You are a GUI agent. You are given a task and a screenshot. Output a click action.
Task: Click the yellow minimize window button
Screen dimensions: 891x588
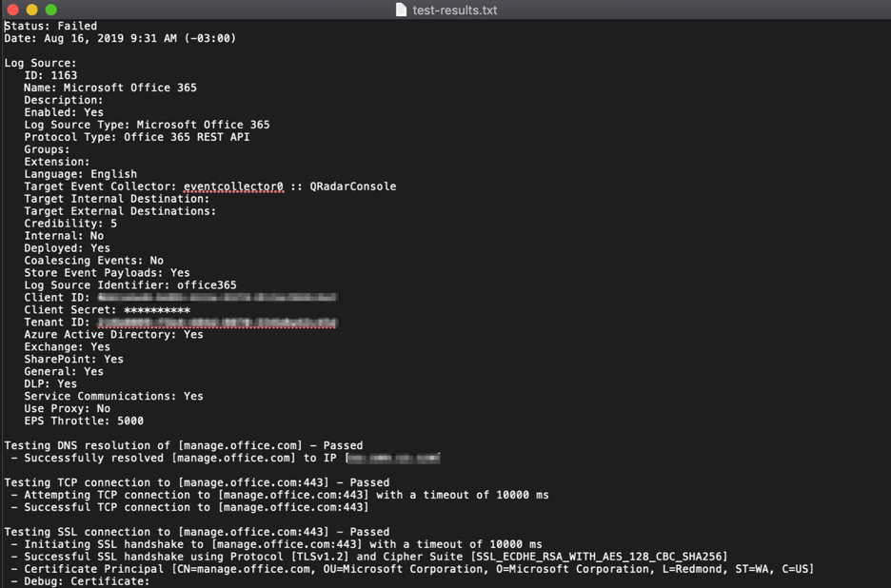(x=31, y=10)
